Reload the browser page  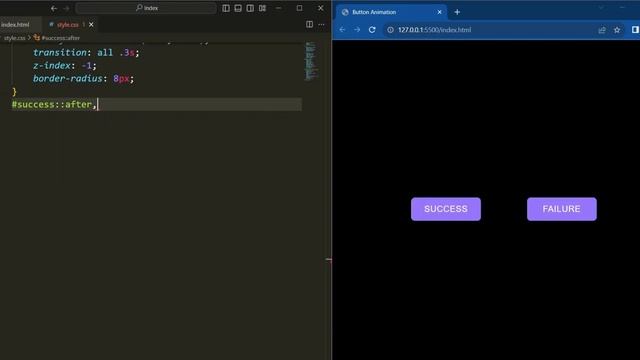tap(372, 30)
